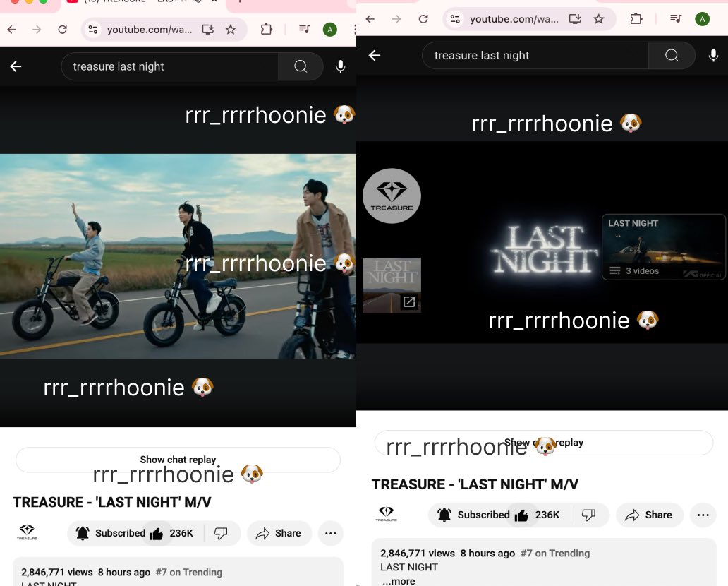
Task: Click Share button in right window
Action: tap(649, 515)
